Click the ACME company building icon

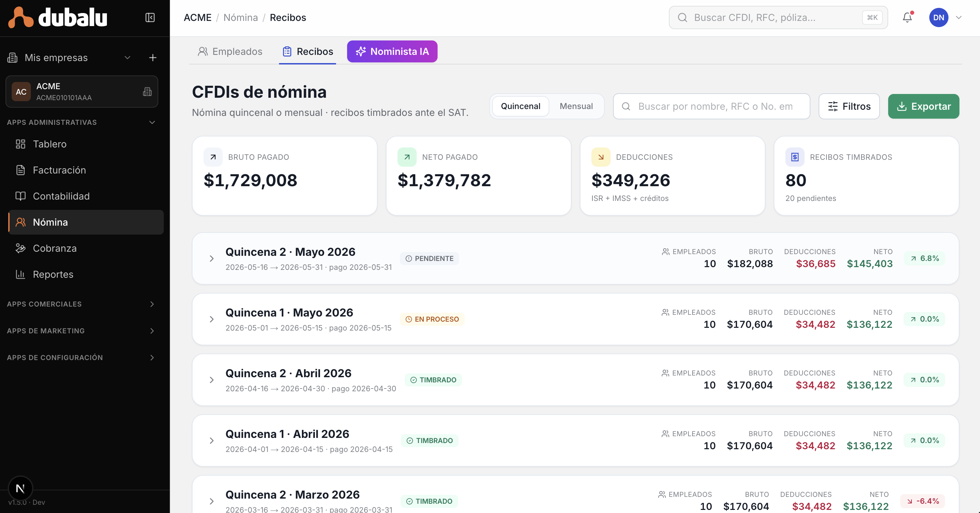(x=147, y=92)
